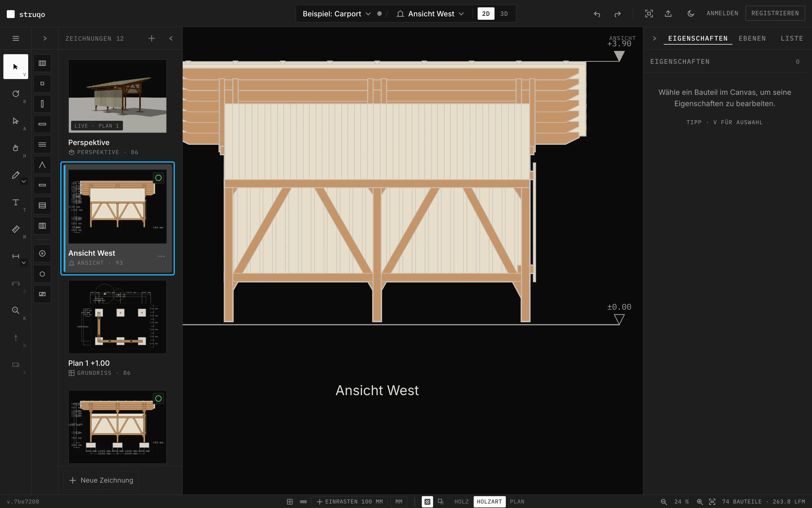The image size is (812, 508).
Task: Open the hamburger main menu
Action: pos(16,38)
